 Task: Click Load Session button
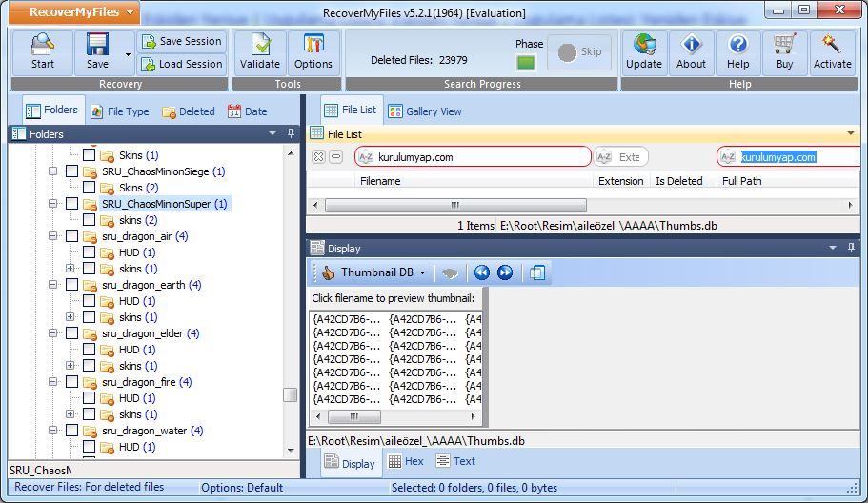click(x=182, y=64)
